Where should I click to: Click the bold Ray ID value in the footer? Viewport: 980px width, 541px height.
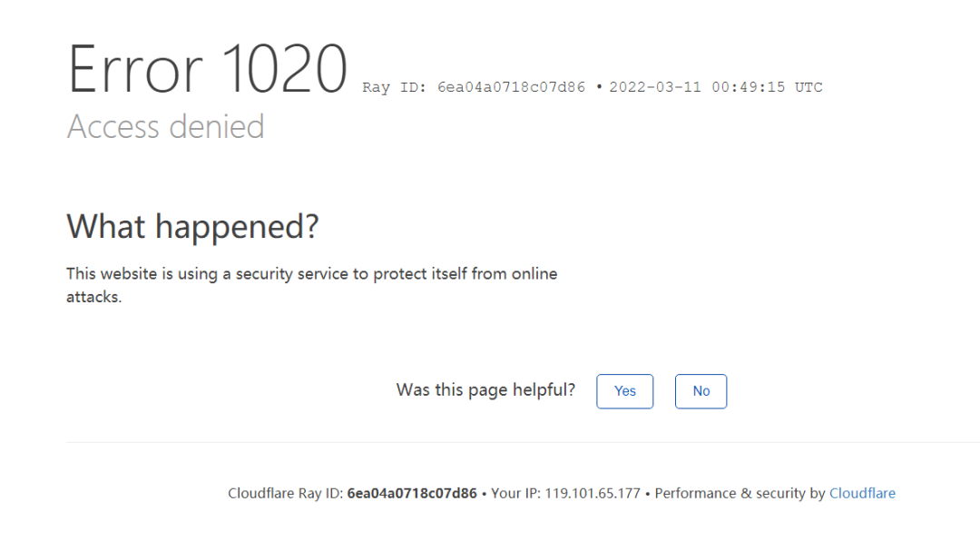412,494
